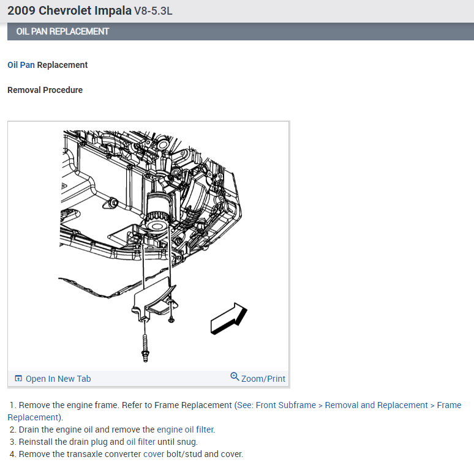Click the Oil Pan link in heading
This screenshot has width=474, height=476.
pyautogui.click(x=21, y=65)
